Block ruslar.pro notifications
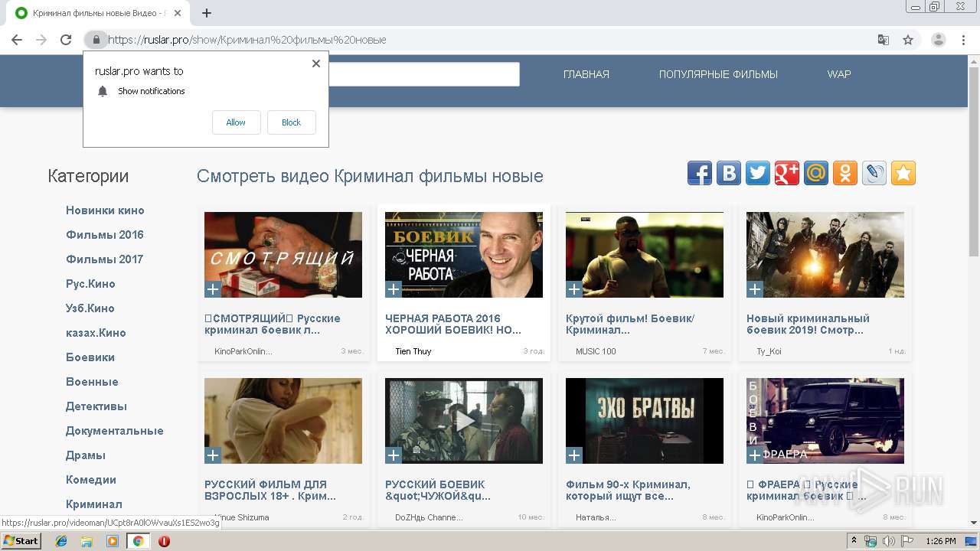Image resolution: width=980 pixels, height=551 pixels. pyautogui.click(x=291, y=122)
